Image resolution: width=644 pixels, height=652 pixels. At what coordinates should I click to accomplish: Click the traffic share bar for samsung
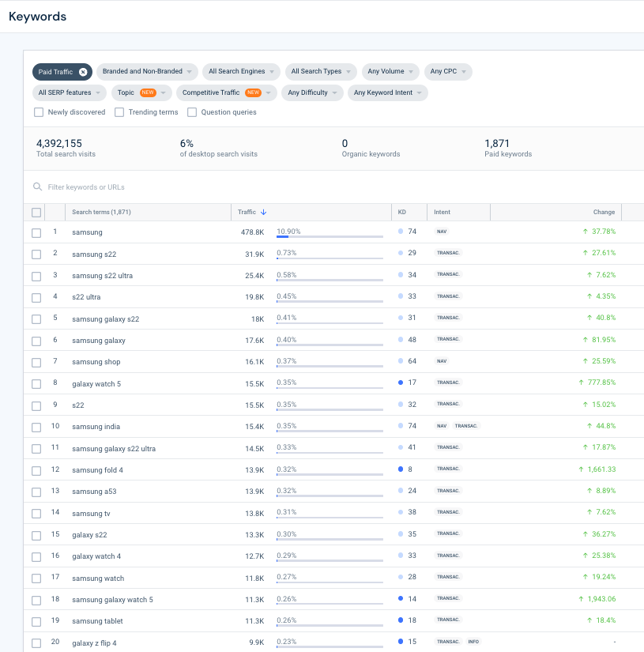pyautogui.click(x=330, y=236)
